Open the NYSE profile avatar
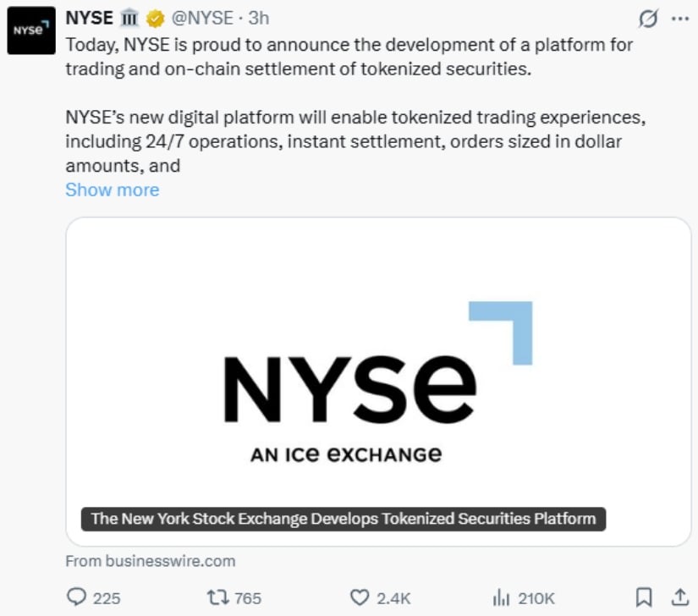 32,30
